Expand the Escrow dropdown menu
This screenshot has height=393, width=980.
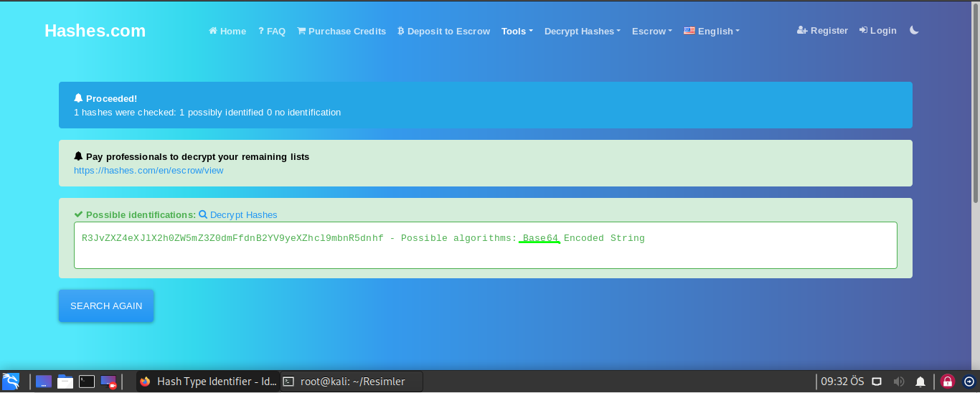[652, 31]
